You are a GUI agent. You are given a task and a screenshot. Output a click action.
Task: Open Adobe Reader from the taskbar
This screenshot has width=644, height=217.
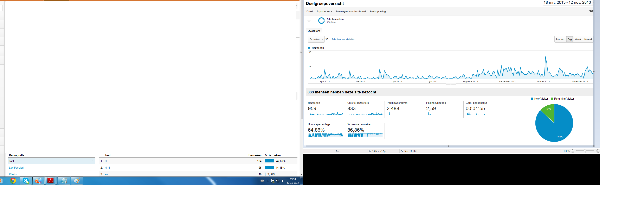tap(51, 181)
